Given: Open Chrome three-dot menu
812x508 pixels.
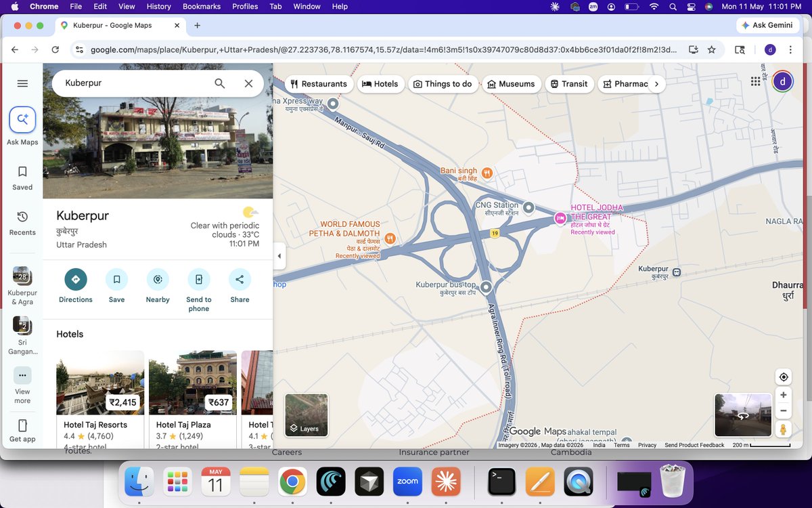Looking at the screenshot, I should (x=791, y=49).
